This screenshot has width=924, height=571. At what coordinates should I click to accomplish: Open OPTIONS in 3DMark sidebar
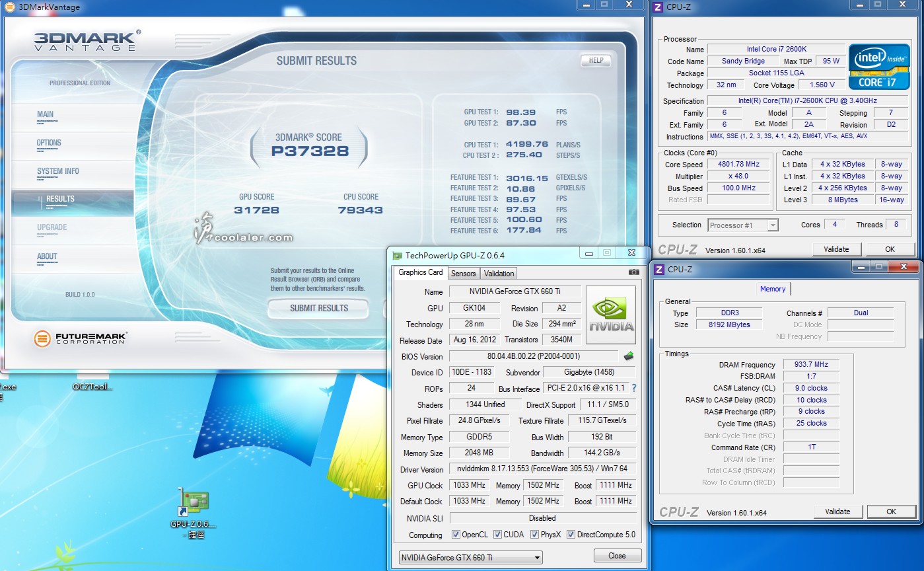point(49,143)
